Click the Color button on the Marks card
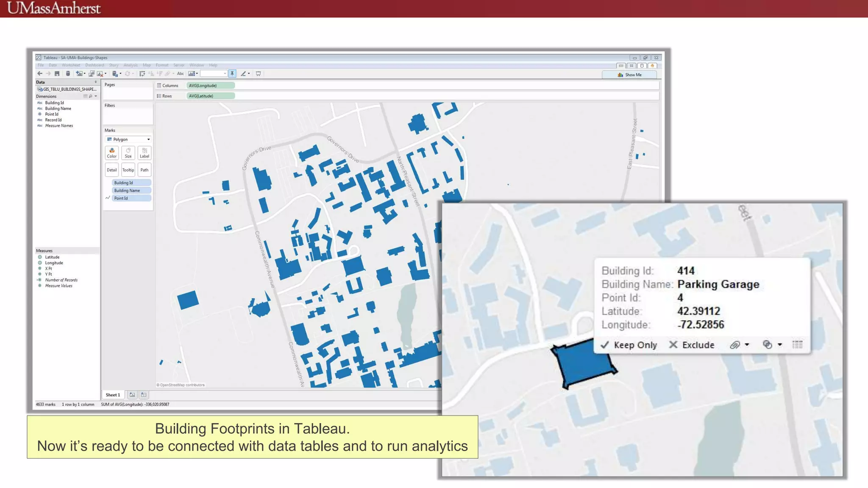 pos(112,153)
